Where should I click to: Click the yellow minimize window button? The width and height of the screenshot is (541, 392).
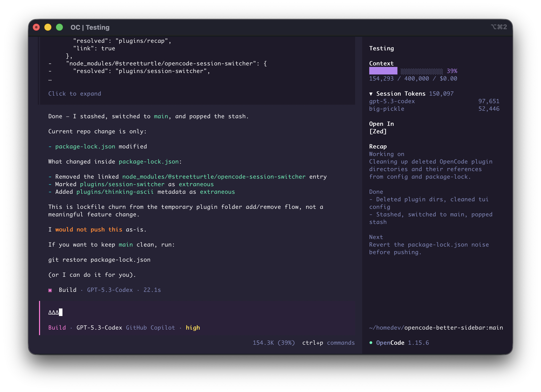click(48, 27)
